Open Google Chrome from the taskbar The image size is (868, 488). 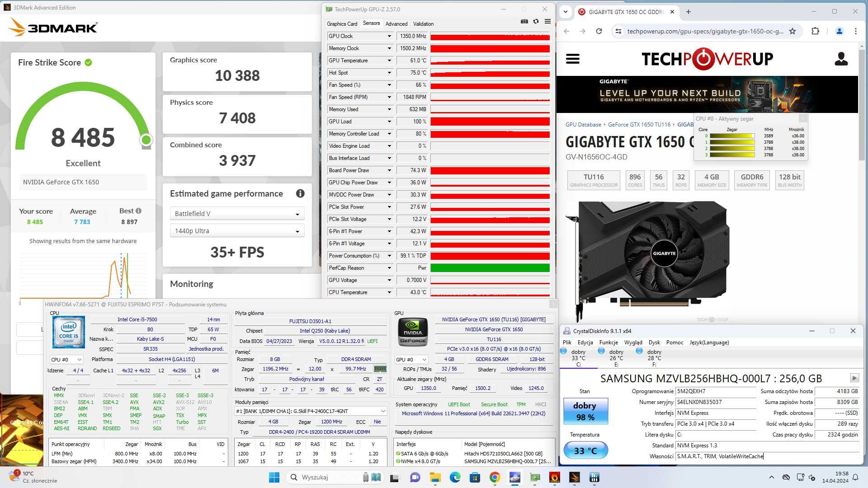[x=495, y=477]
